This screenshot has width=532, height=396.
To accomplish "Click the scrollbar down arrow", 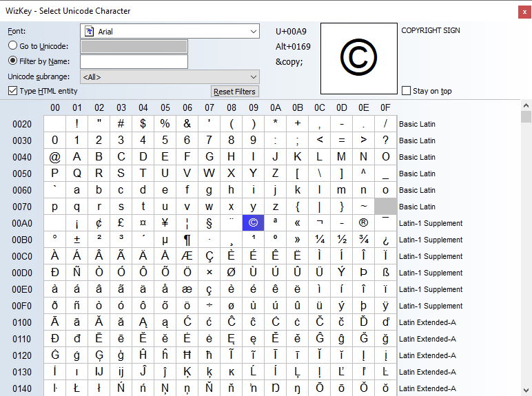I will coord(526,390).
